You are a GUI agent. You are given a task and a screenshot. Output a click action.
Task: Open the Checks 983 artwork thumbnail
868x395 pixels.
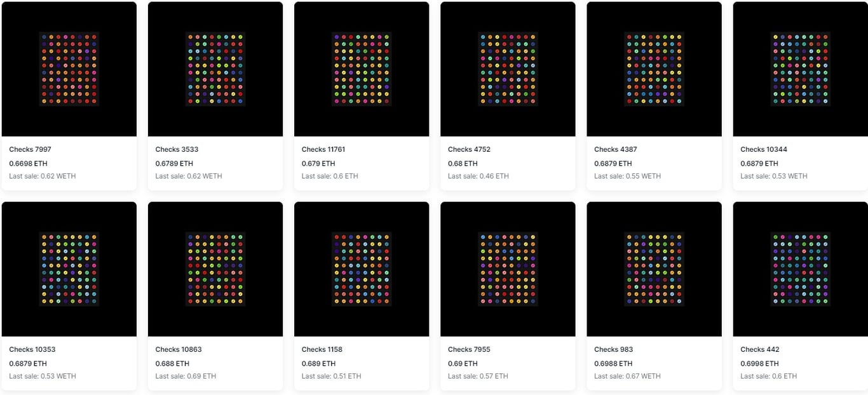click(x=654, y=269)
